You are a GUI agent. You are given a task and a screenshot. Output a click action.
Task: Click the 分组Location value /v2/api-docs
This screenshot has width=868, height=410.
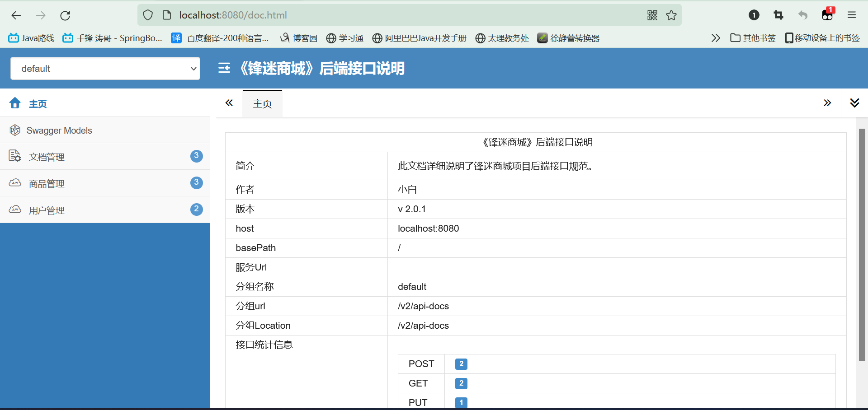click(423, 326)
